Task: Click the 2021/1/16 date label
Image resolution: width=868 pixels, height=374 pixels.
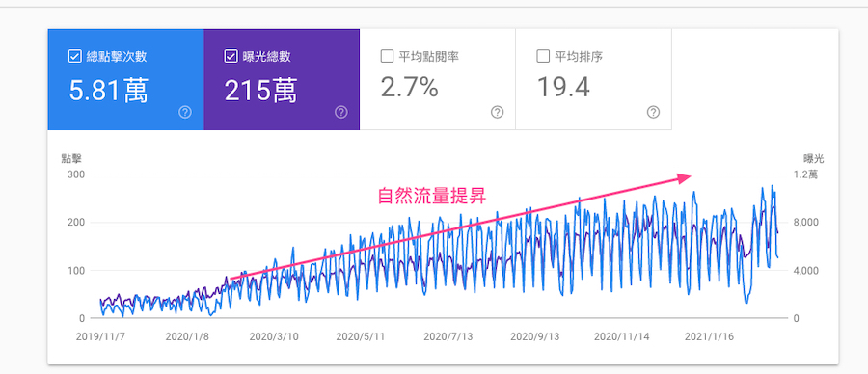Action: (709, 337)
